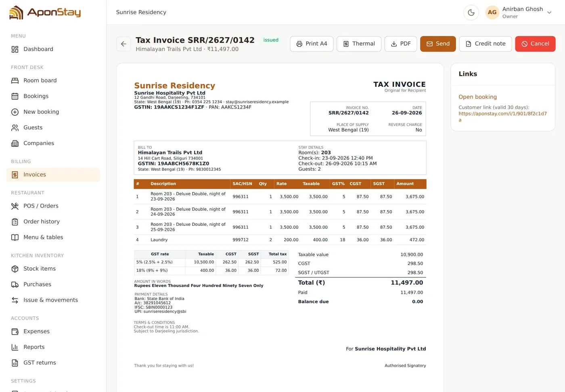Click the GST returns document icon
This screenshot has height=392, width=565.
(x=15, y=363)
